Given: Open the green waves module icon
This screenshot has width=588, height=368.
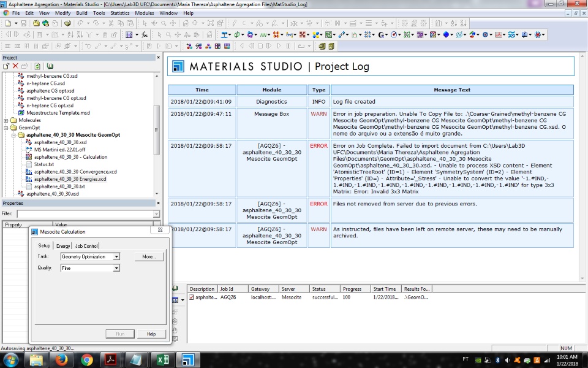Looking at the screenshot, I should pyautogui.click(x=263, y=34).
